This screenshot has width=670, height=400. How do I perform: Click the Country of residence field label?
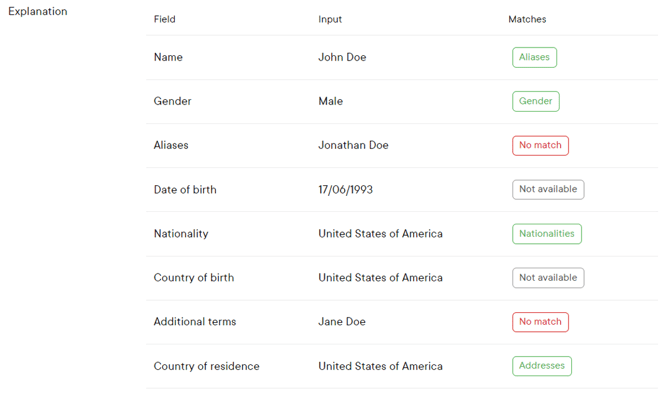[x=206, y=366]
